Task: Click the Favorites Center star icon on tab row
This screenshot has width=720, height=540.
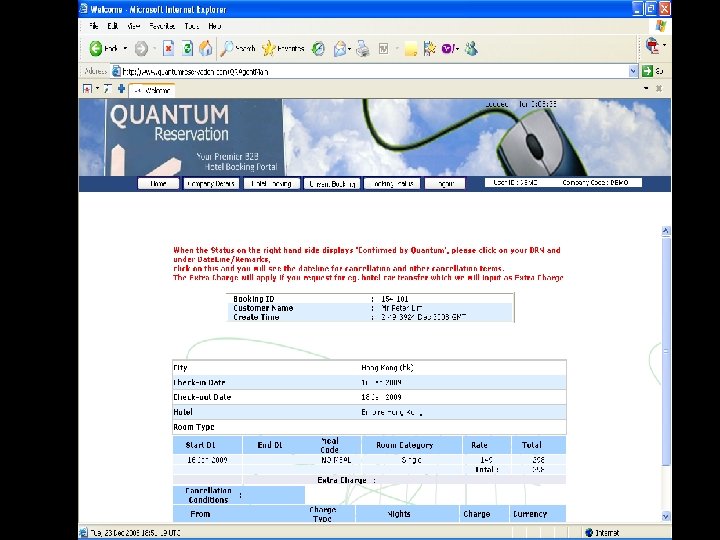Action: (x=87, y=89)
